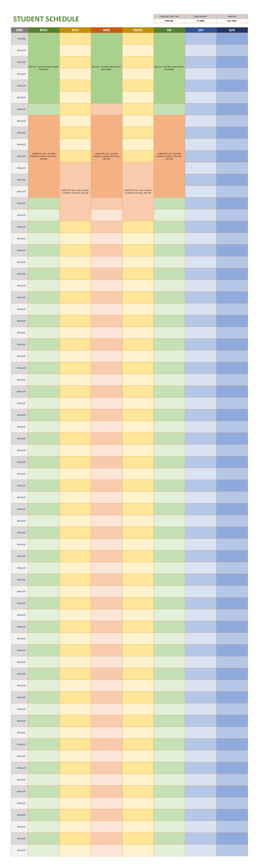259x868 pixels.
Task: Select Wednesday's ENG 202 lecture block
Action: coord(107,68)
